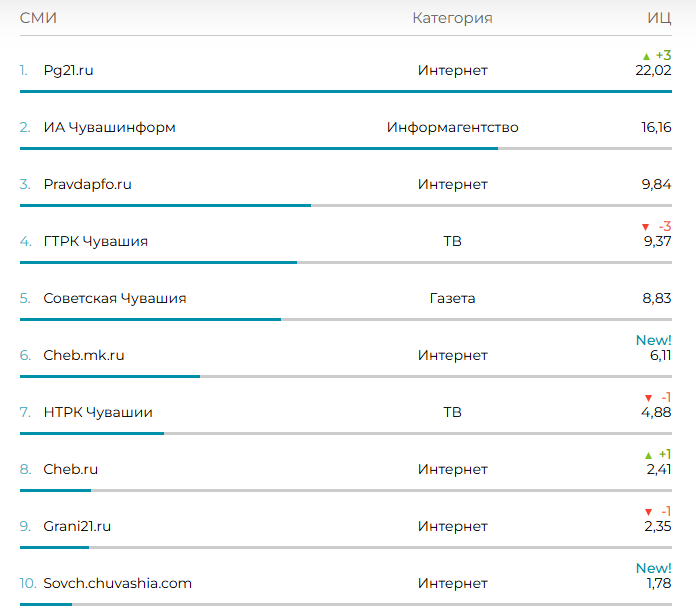The width and height of the screenshot is (696, 613).
Task: Sort by the СМИ column header
Action: tap(38, 18)
